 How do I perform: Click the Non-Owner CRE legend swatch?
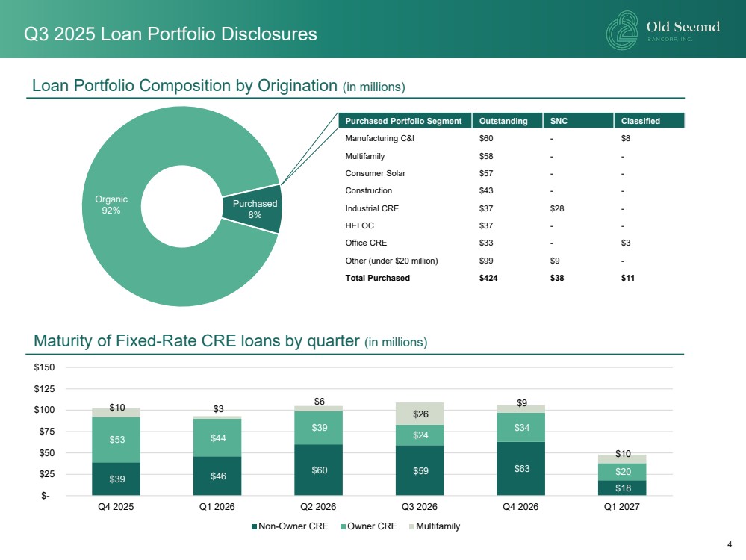point(254,526)
